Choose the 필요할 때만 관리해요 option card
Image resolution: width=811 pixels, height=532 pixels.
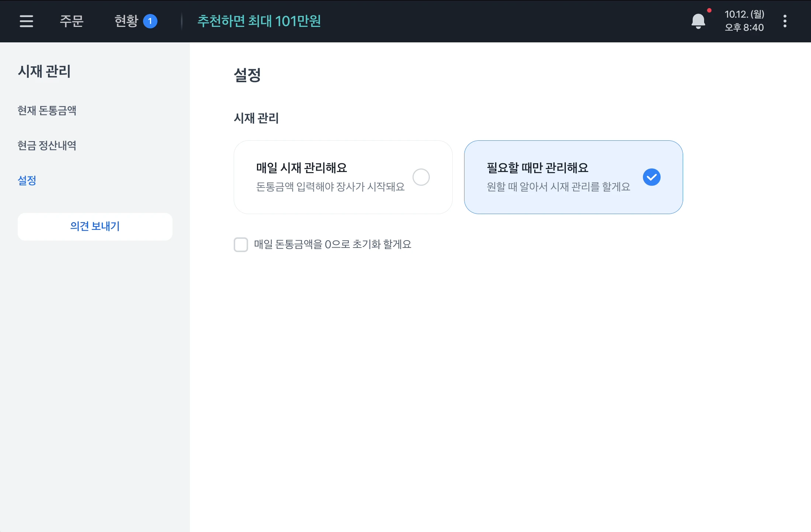[573, 177]
